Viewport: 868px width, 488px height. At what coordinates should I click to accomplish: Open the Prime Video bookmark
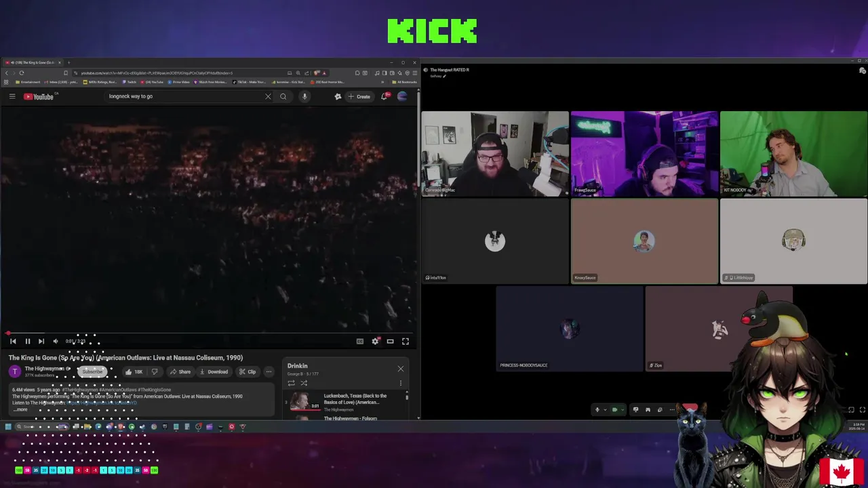(179, 82)
